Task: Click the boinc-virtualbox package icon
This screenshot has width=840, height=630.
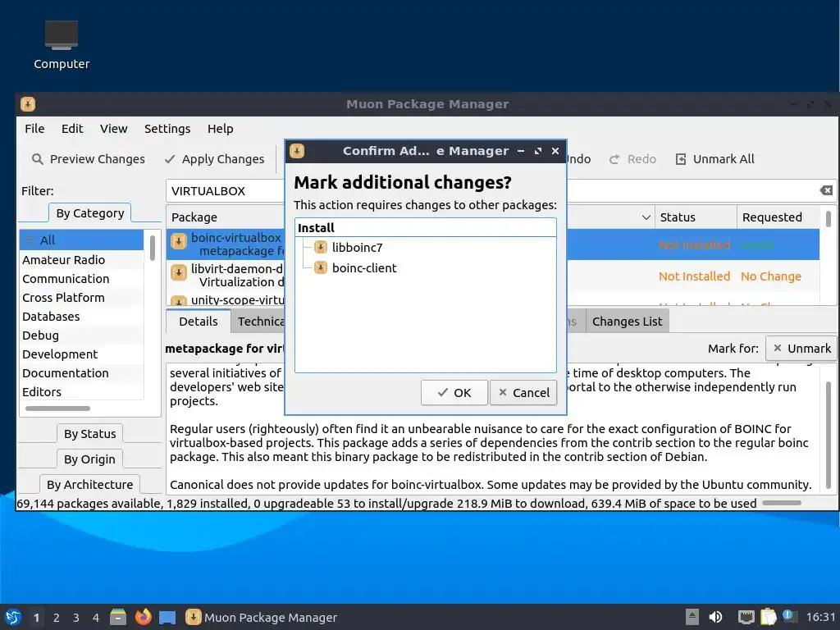Action: 178,242
